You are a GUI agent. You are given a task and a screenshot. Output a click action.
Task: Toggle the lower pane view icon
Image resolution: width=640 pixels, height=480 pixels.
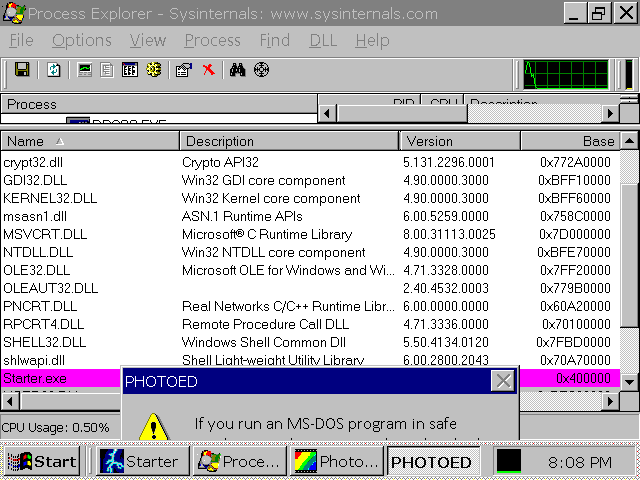130,70
